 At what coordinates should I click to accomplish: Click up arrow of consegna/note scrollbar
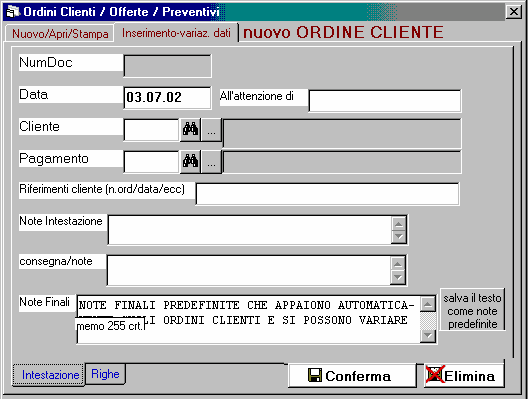coord(398,264)
